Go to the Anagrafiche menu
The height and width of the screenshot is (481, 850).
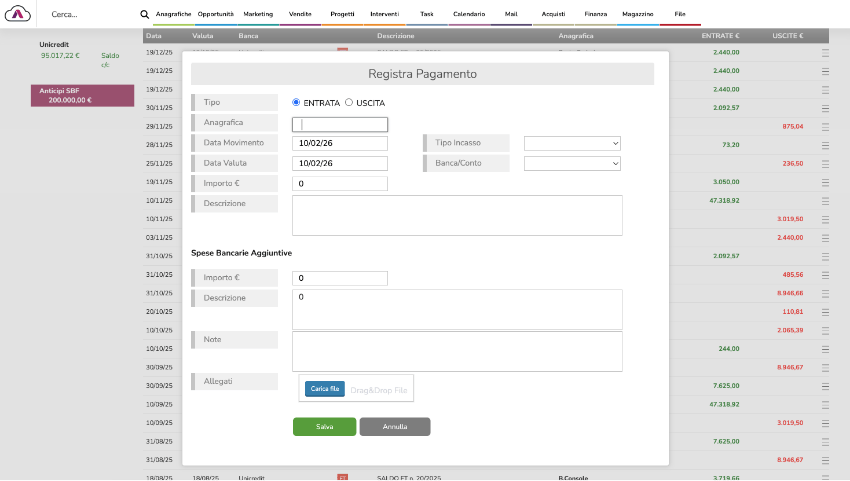[174, 15]
